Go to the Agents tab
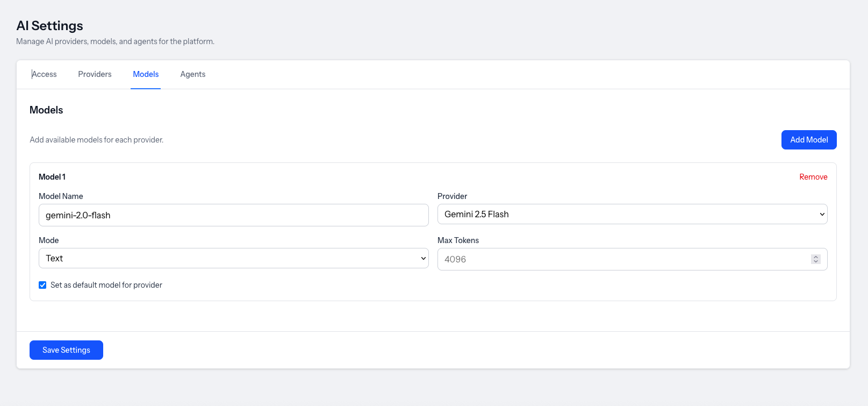The width and height of the screenshot is (868, 406). 192,74
